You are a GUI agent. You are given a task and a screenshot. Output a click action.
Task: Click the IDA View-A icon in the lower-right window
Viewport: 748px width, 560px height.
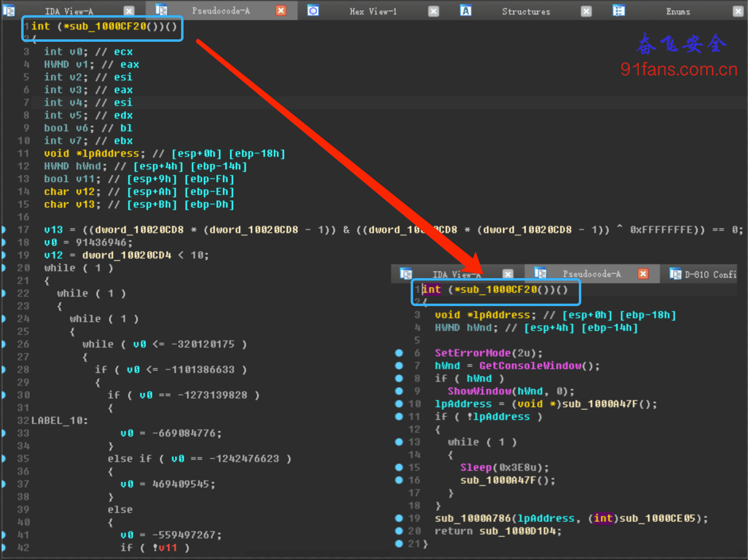pos(406,274)
